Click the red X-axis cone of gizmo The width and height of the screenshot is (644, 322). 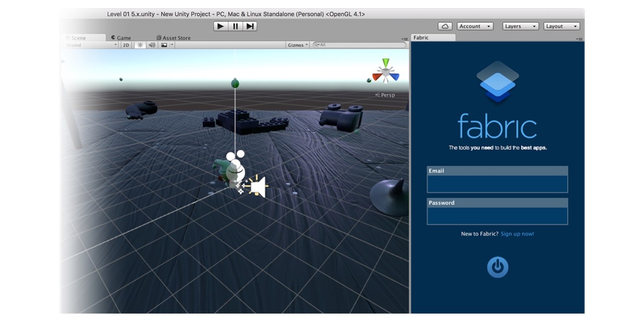pyautogui.click(x=377, y=77)
